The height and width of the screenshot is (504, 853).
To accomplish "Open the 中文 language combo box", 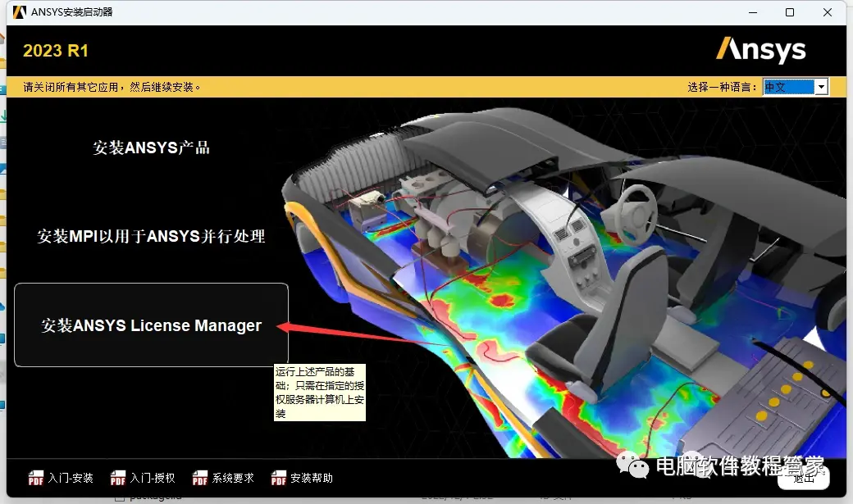I will [796, 86].
